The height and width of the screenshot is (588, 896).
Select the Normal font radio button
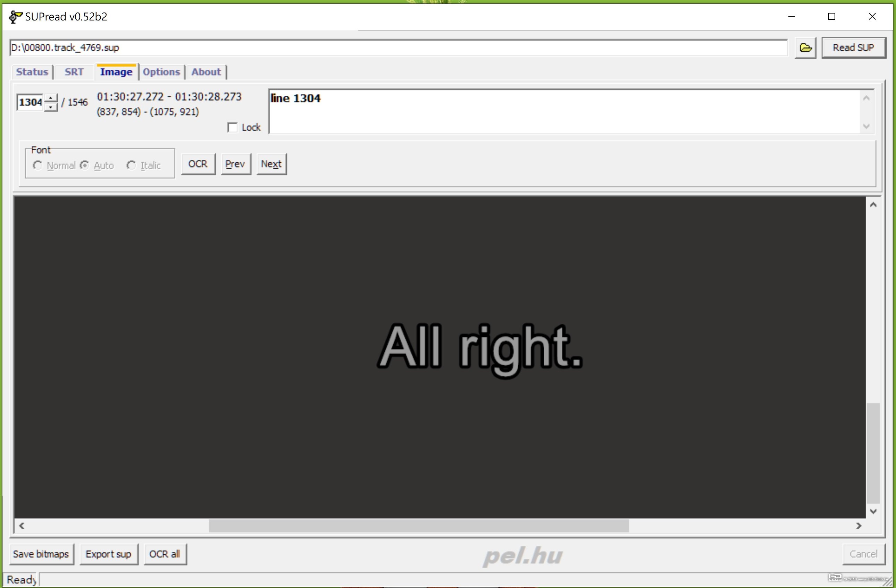click(37, 165)
